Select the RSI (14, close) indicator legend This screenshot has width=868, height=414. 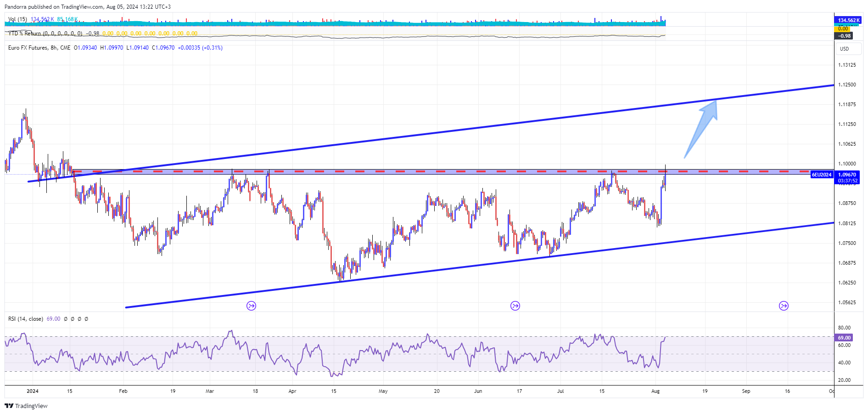coord(26,319)
